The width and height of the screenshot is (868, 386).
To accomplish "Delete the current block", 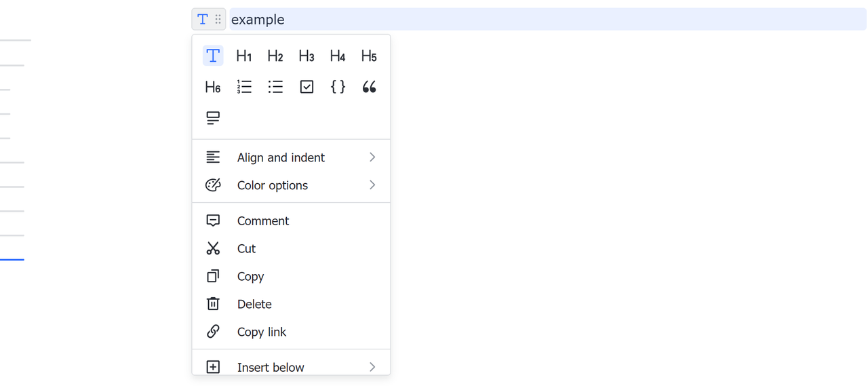I will tap(254, 304).
